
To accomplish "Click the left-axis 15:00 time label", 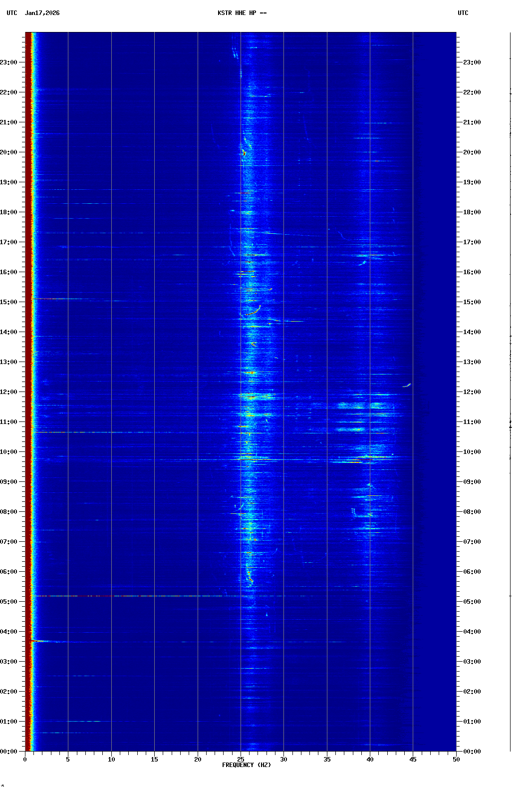I will pos(8,302).
